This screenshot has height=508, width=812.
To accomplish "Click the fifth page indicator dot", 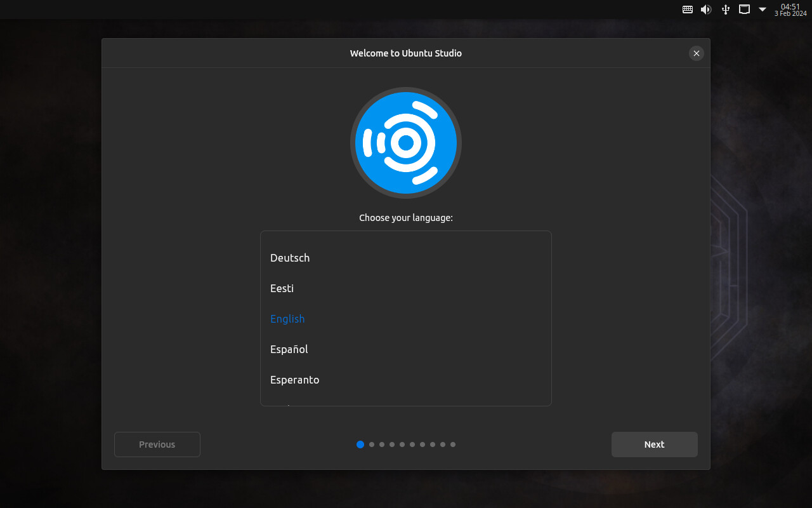I will coord(402,444).
